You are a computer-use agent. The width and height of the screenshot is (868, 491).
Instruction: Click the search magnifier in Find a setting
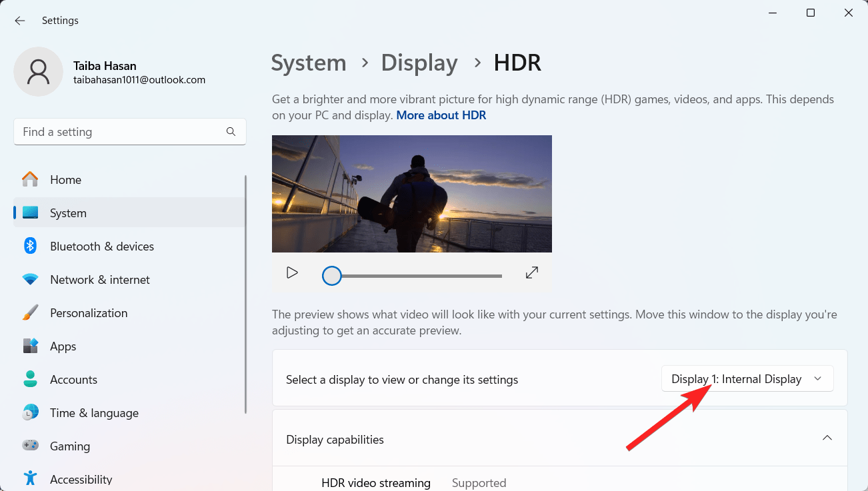coord(231,131)
